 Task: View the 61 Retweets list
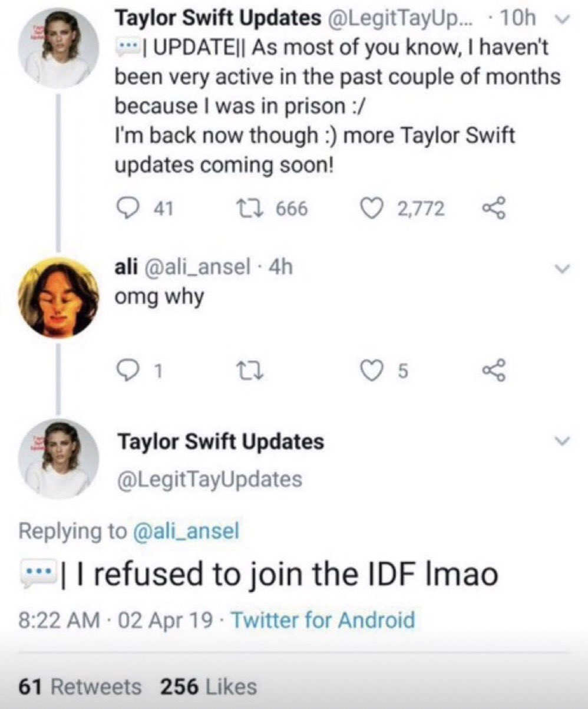pos(80,687)
